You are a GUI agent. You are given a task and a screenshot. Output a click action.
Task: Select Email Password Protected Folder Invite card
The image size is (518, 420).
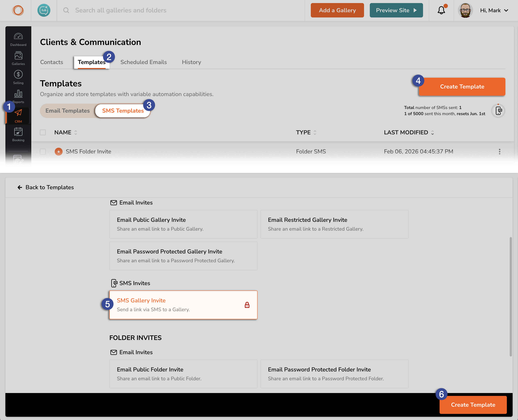(x=334, y=374)
